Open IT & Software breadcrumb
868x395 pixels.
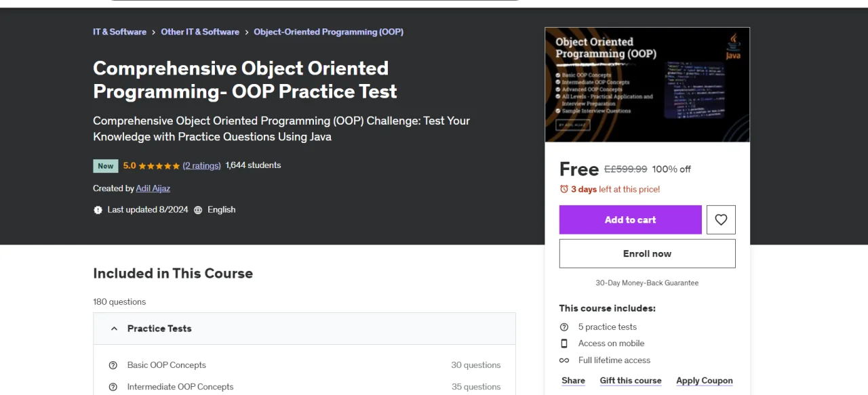coord(119,32)
